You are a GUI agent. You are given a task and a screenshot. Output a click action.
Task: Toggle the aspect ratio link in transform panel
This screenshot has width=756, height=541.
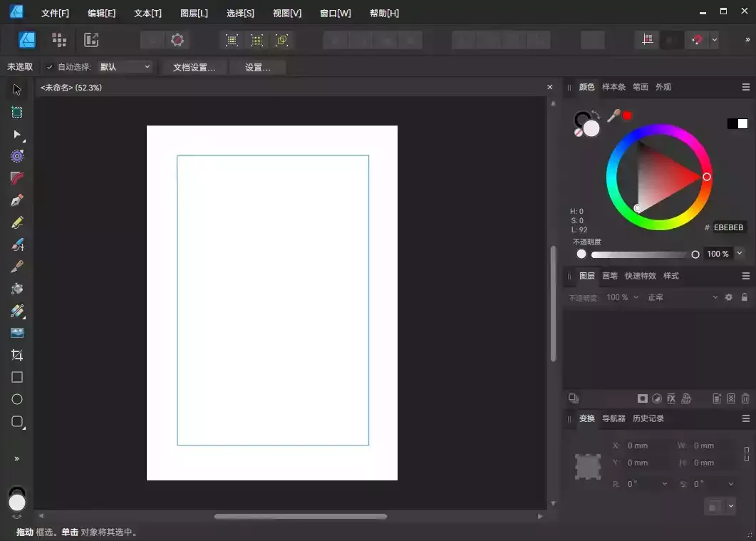746,454
